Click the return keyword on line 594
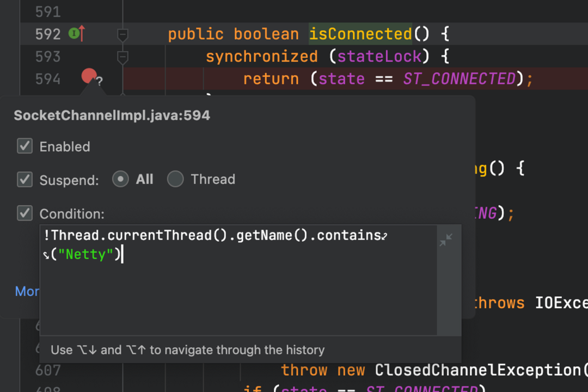 271,79
